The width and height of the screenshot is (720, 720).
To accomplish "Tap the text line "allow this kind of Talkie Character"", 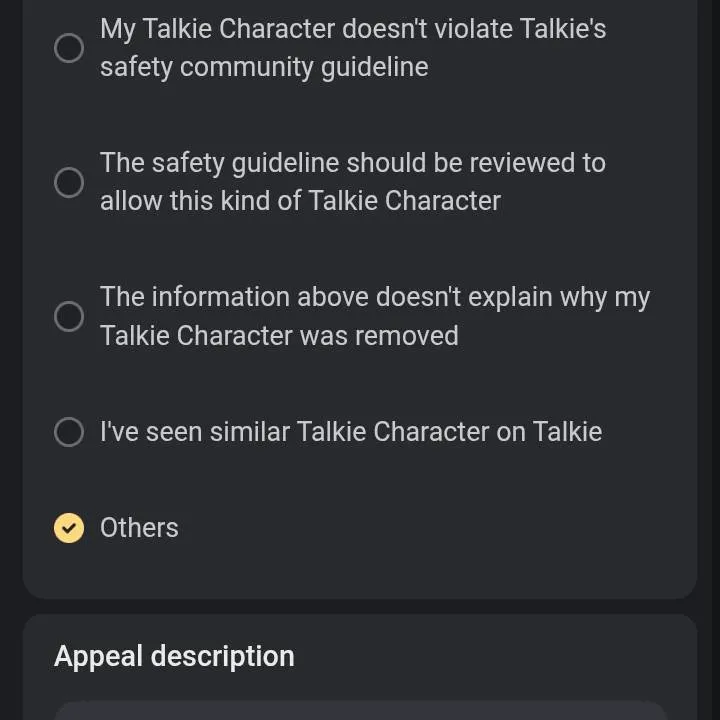I will tap(300, 201).
